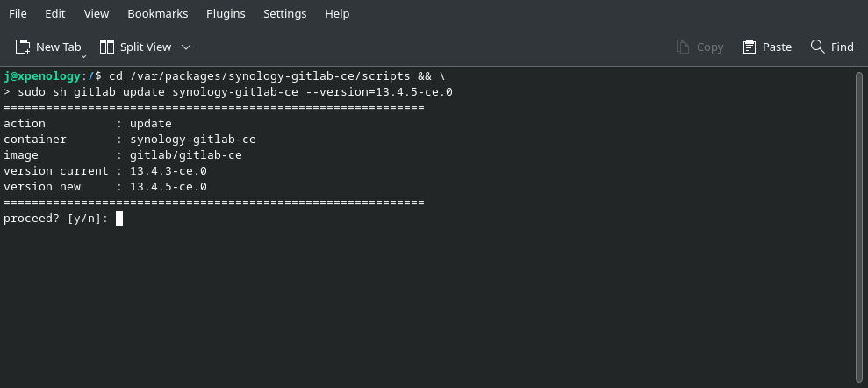The height and width of the screenshot is (388, 868).
Task: Click the Copy clipboard icon
Action: (683, 47)
